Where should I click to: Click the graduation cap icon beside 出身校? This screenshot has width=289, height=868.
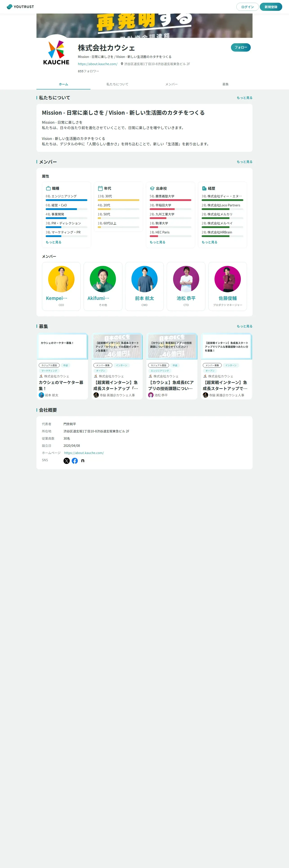(152, 188)
